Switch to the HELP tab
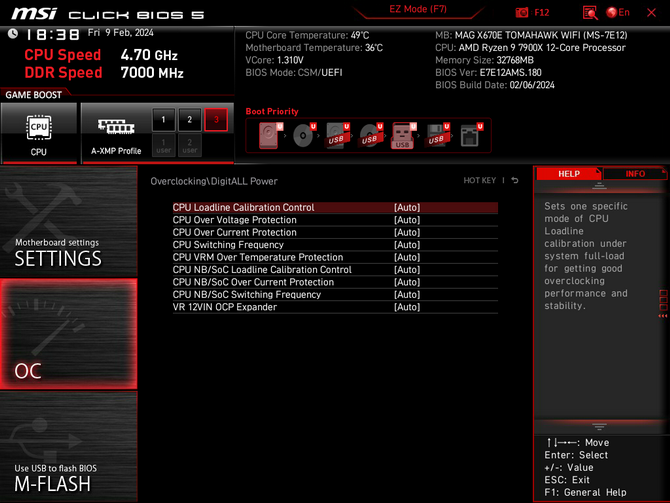This screenshot has width=670, height=503. click(x=569, y=174)
